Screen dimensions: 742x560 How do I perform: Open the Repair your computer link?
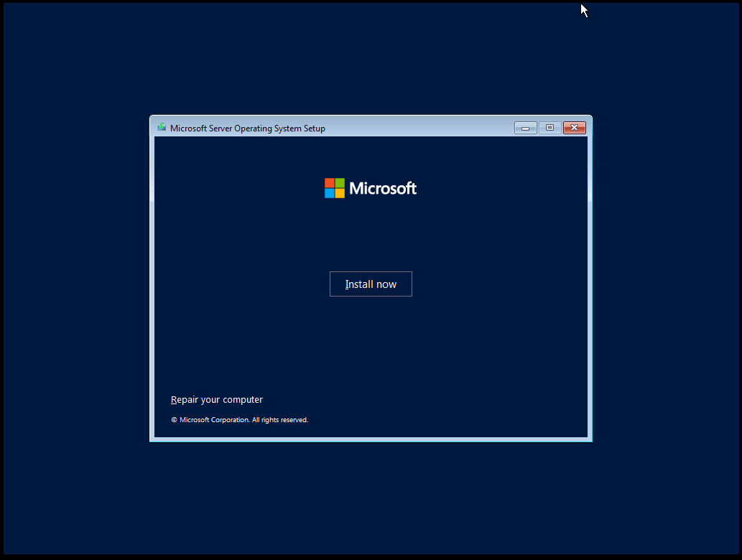tap(217, 400)
